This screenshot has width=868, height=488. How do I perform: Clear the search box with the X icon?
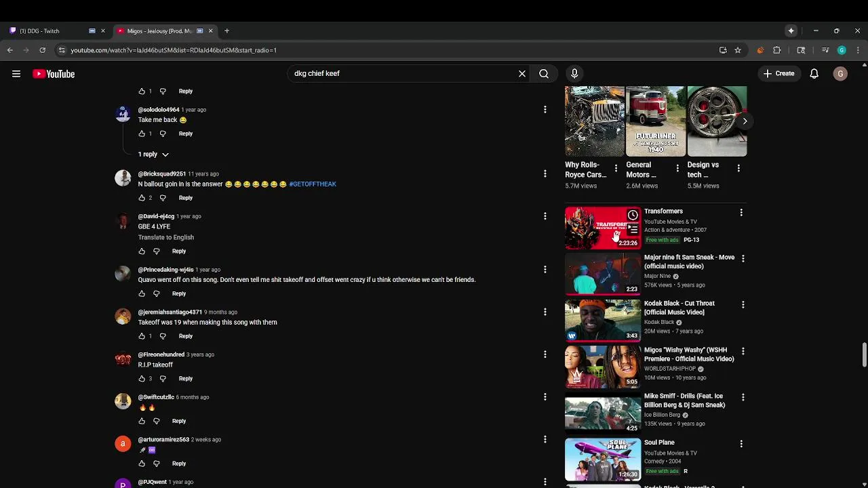pos(522,73)
